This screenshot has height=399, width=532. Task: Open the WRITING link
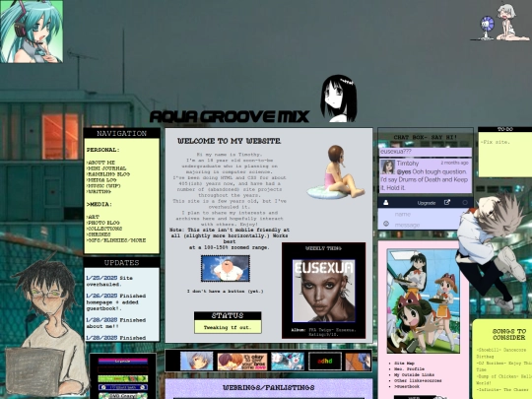[99, 192]
